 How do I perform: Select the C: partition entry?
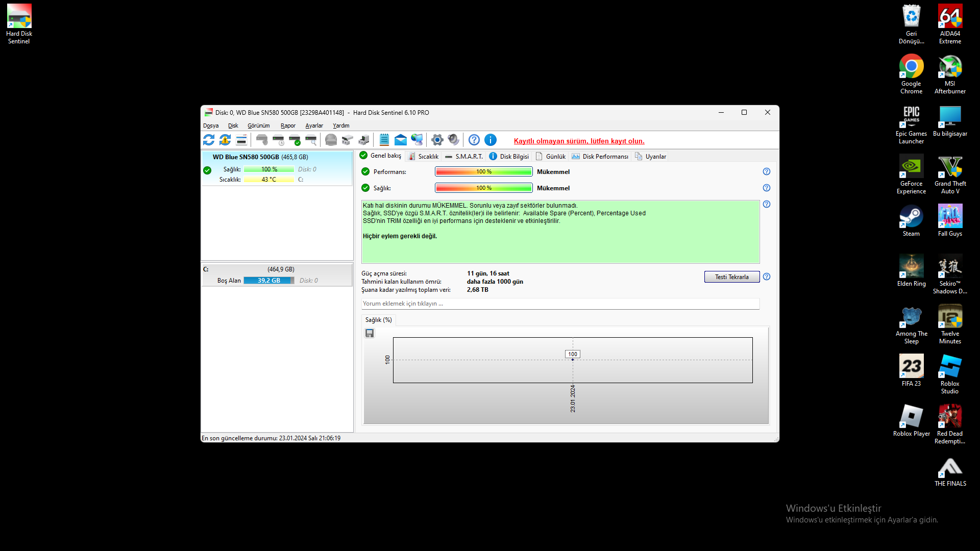click(277, 274)
